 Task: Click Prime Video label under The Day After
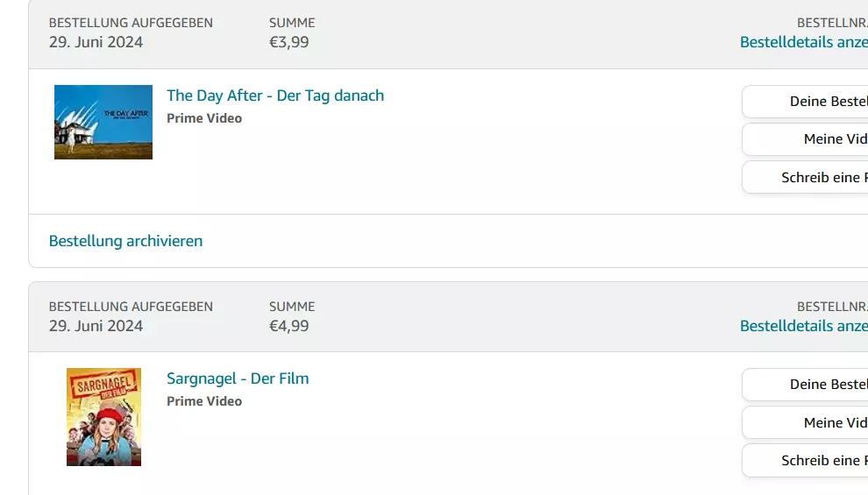pos(204,118)
